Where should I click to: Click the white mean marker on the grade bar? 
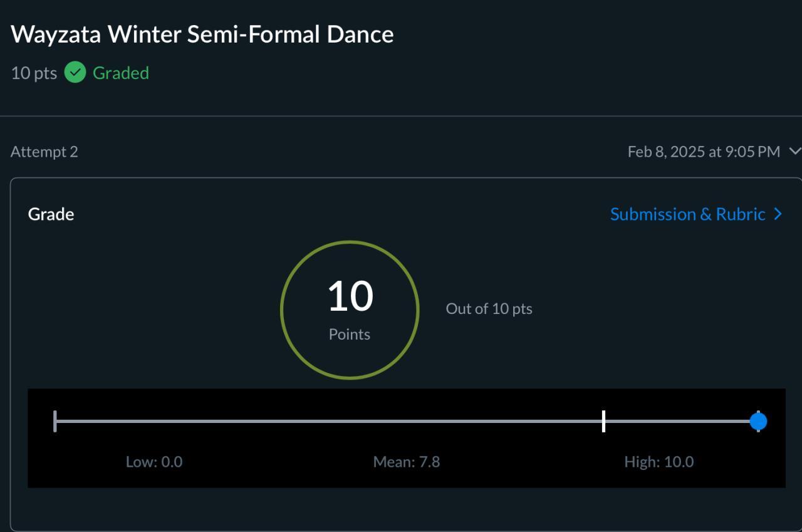pyautogui.click(x=603, y=421)
